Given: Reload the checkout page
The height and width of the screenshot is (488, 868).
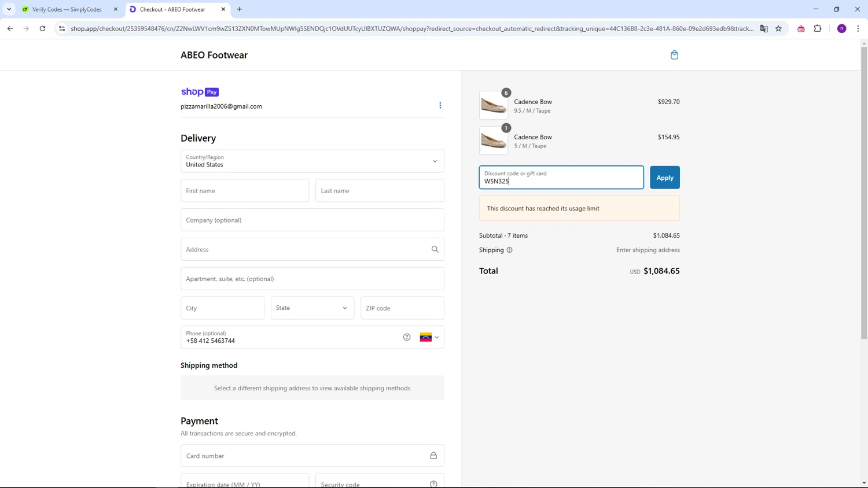Looking at the screenshot, I should pos(42,28).
